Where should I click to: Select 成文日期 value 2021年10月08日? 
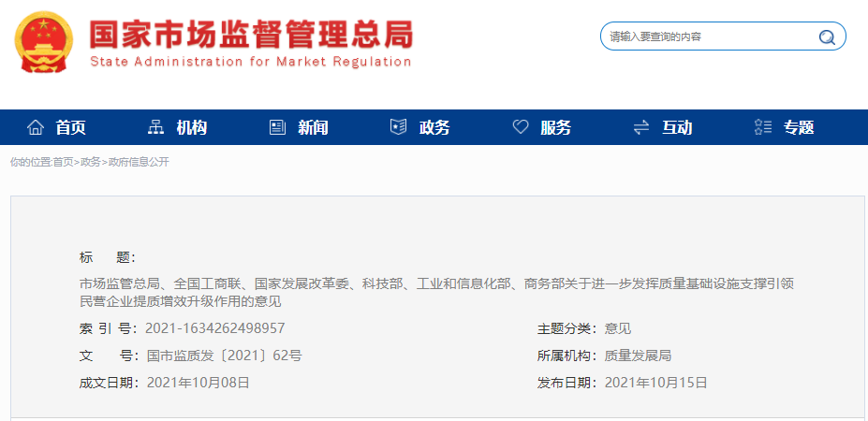point(199,383)
